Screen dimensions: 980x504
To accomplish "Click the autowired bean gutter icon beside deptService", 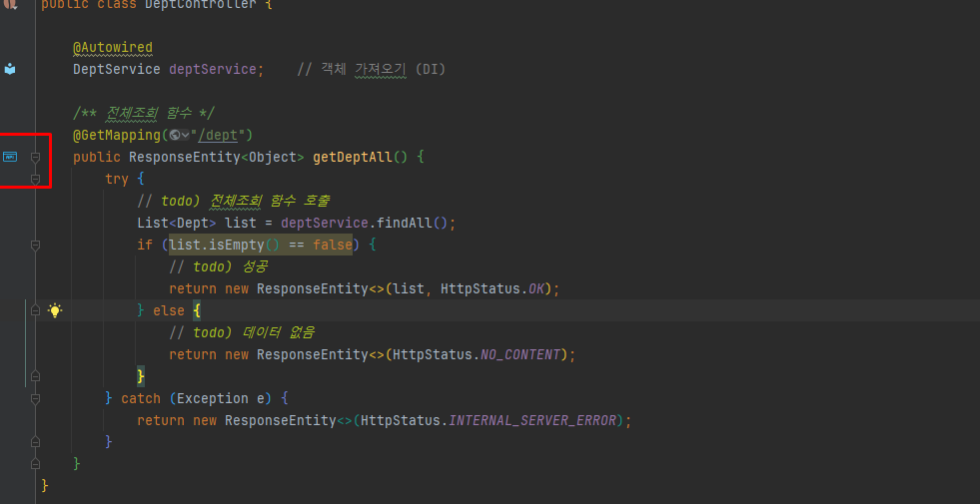I will pos(10,69).
